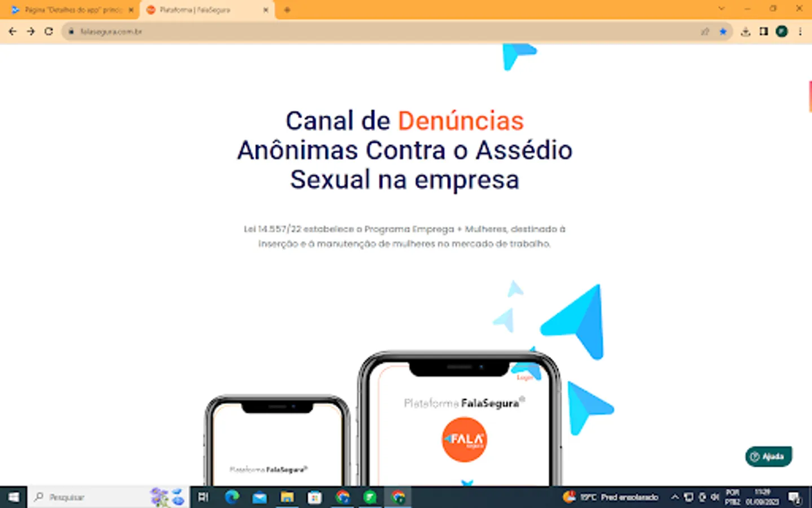Close the 'Detalhes do app' tab
Viewport: 812px width, 508px height.
131,10
